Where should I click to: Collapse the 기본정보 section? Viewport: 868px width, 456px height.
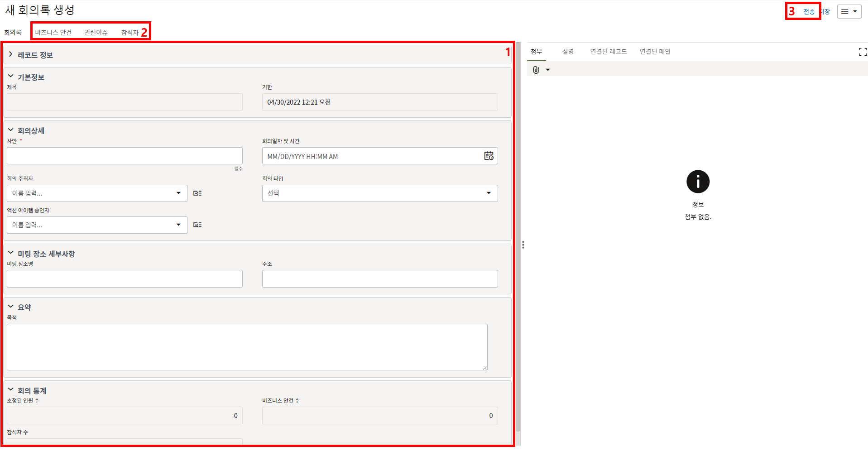point(11,77)
